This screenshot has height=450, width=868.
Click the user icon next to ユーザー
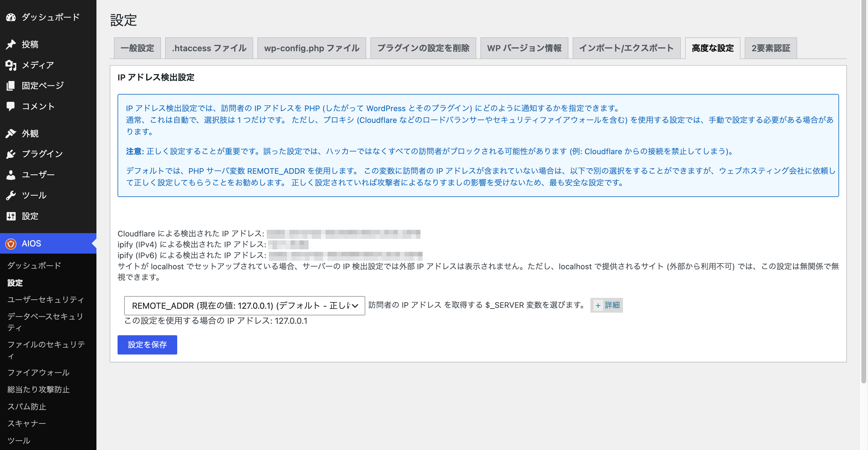(x=11, y=175)
